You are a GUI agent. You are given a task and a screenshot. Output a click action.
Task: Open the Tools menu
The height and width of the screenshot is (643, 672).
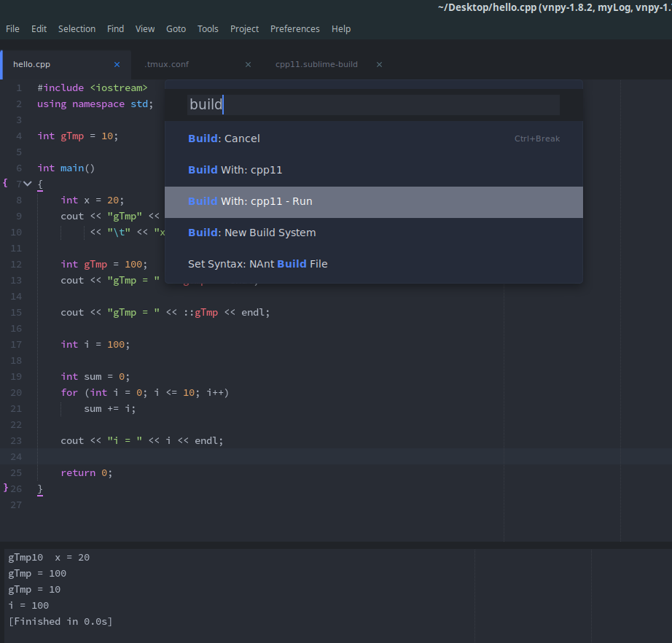[208, 28]
